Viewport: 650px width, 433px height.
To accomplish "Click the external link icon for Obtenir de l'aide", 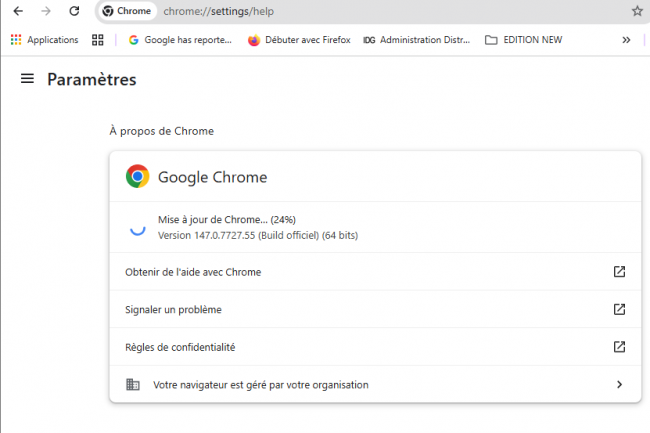I will [619, 272].
